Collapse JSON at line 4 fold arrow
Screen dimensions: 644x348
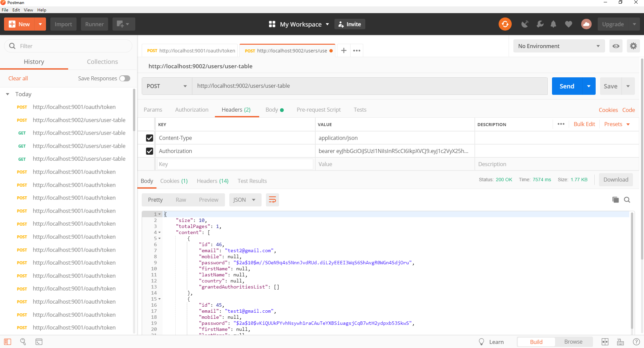click(x=159, y=232)
